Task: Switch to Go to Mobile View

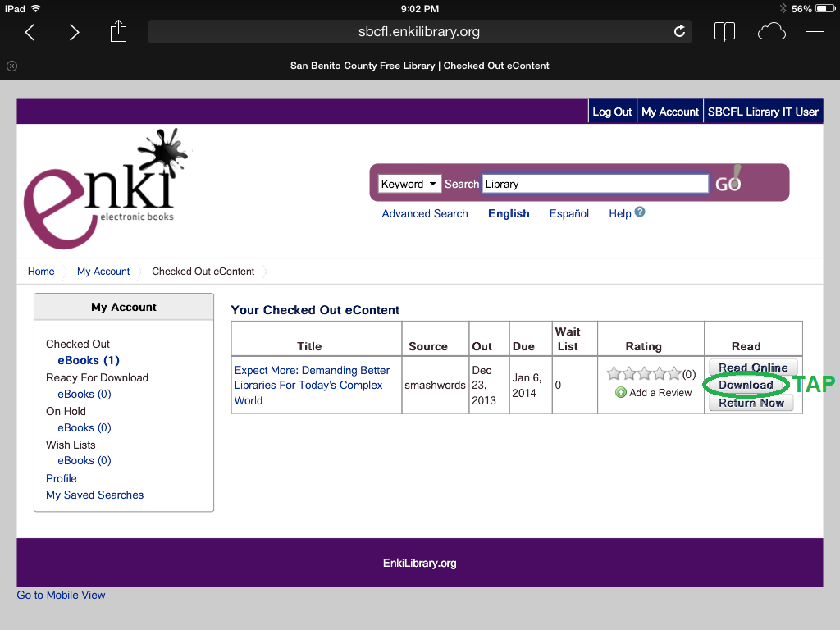Action: 61,596
